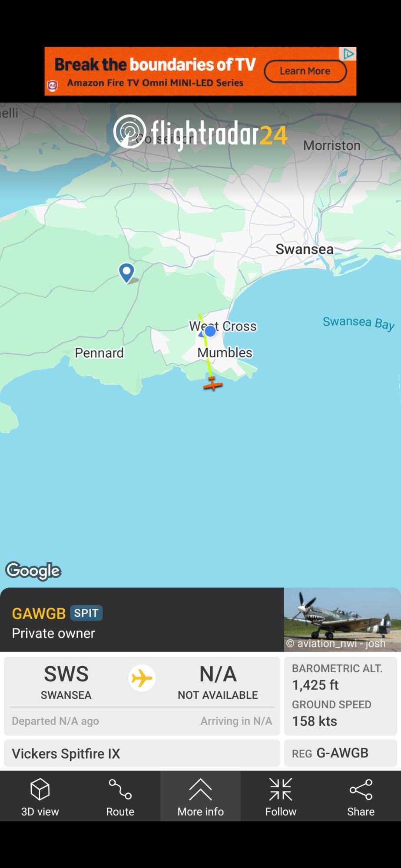Tap the Learn More ad button

tap(305, 71)
